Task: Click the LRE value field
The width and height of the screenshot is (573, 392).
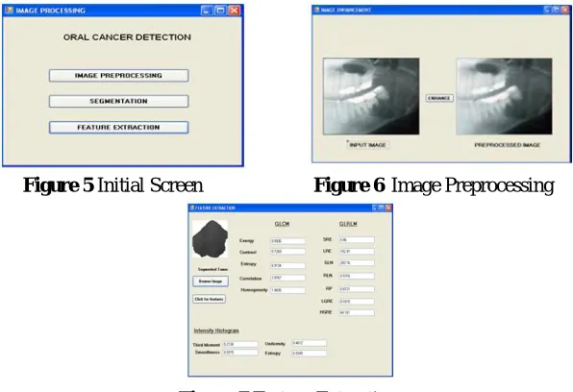Action: click(x=357, y=252)
